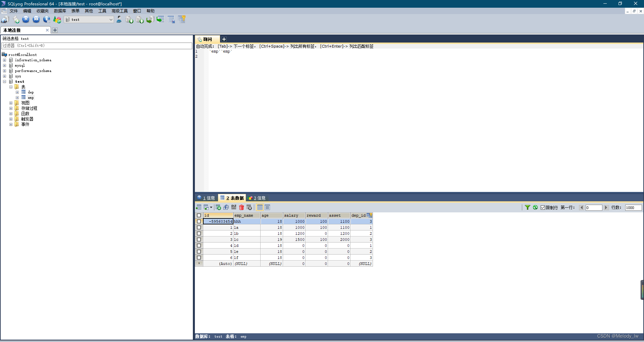Click the schema synchronization tool icon
The height and width of the screenshot is (342, 644).
160,19
